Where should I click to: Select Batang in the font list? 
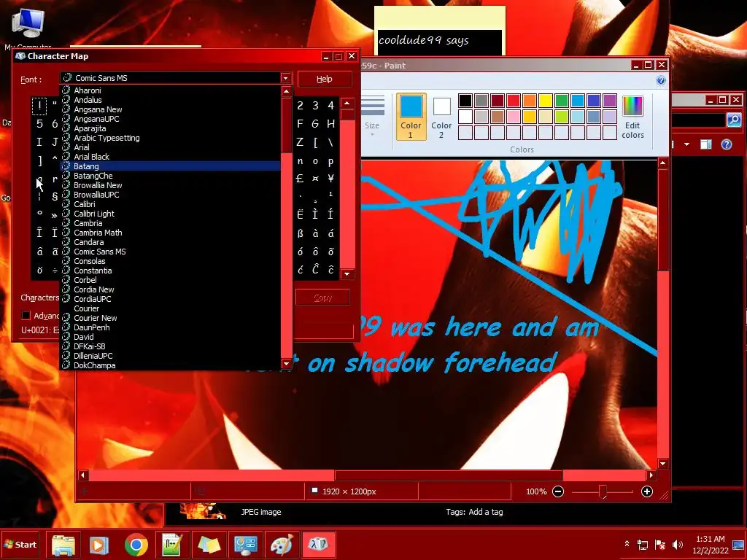pyautogui.click(x=171, y=166)
